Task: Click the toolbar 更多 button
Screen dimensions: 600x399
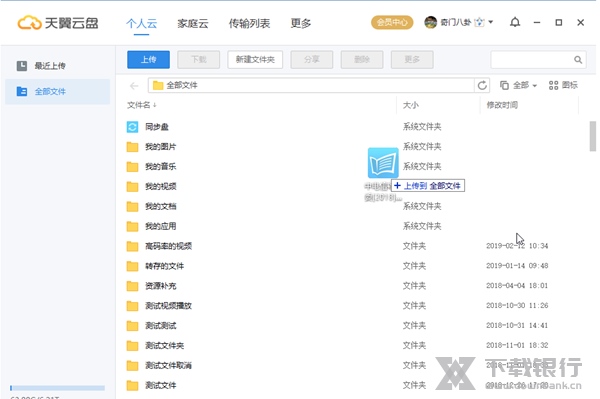Action: [x=412, y=60]
